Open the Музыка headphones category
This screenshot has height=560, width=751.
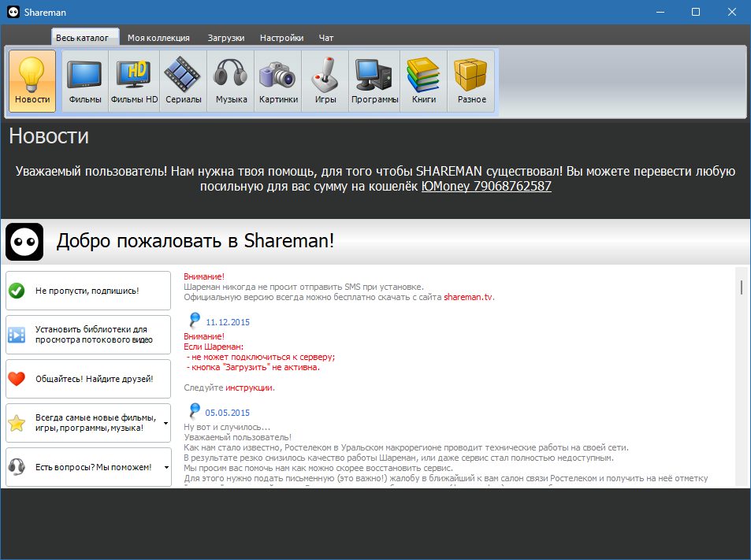(x=231, y=81)
